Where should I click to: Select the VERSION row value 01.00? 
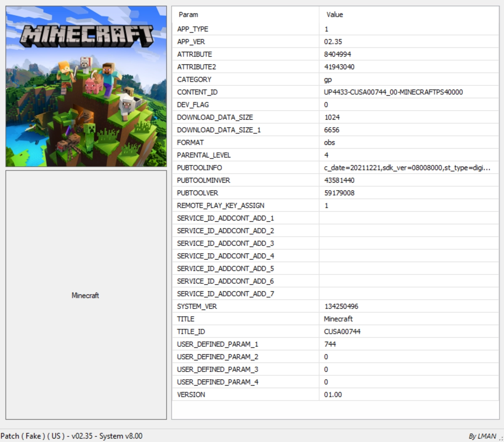coord(333,395)
